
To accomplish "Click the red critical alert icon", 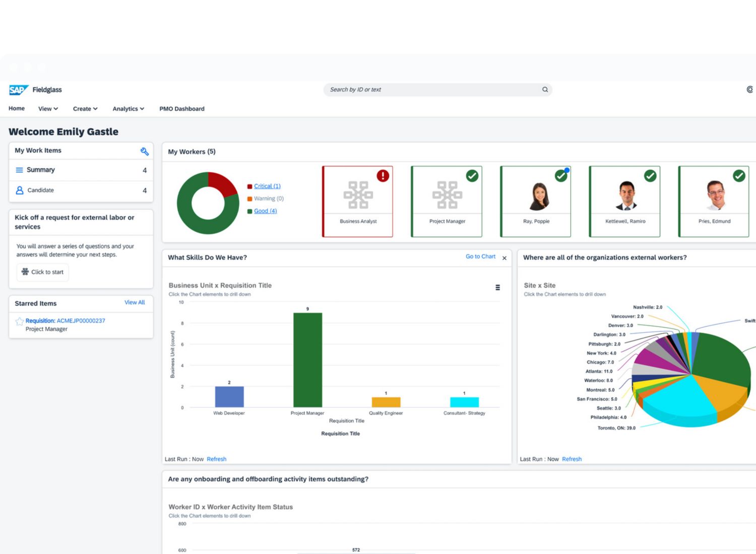I will point(383,176).
